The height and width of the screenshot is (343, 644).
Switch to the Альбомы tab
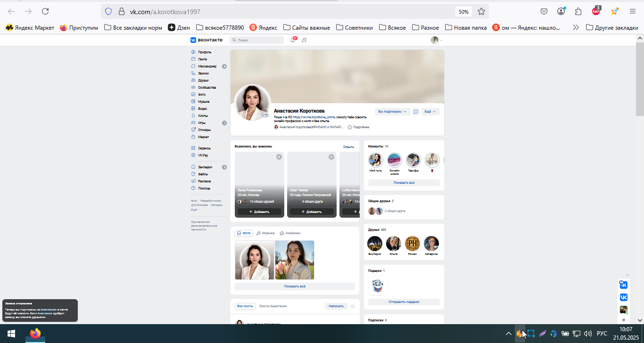[x=290, y=233]
